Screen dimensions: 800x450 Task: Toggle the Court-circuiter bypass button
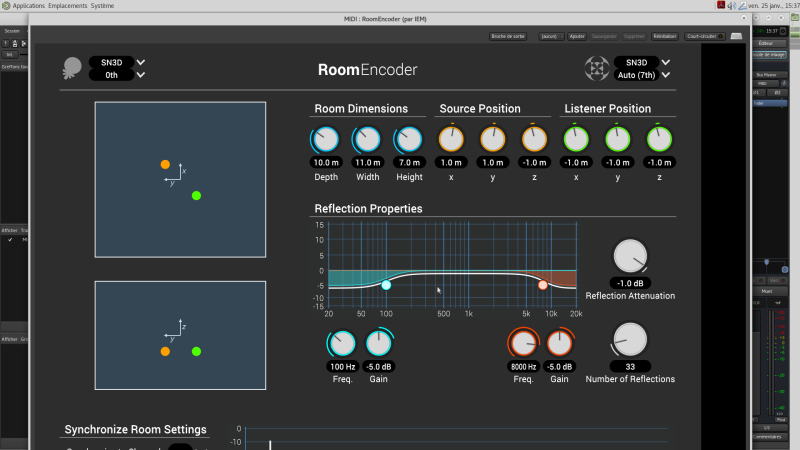705,36
